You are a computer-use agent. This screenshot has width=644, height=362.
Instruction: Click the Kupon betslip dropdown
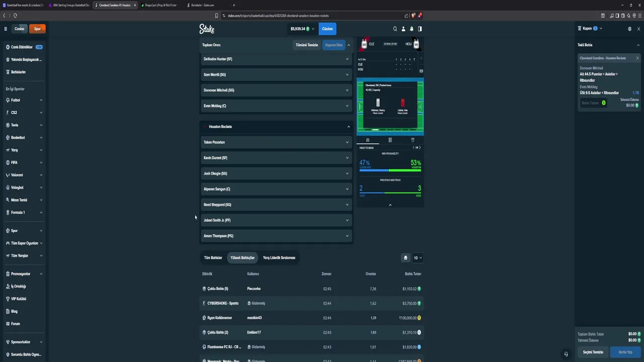point(590,29)
